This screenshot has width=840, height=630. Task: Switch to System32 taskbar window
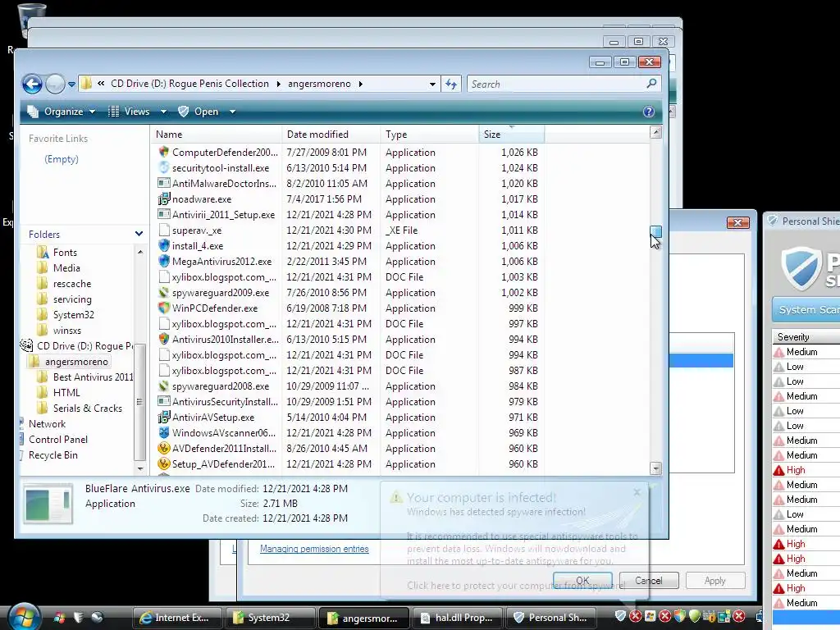click(270, 618)
